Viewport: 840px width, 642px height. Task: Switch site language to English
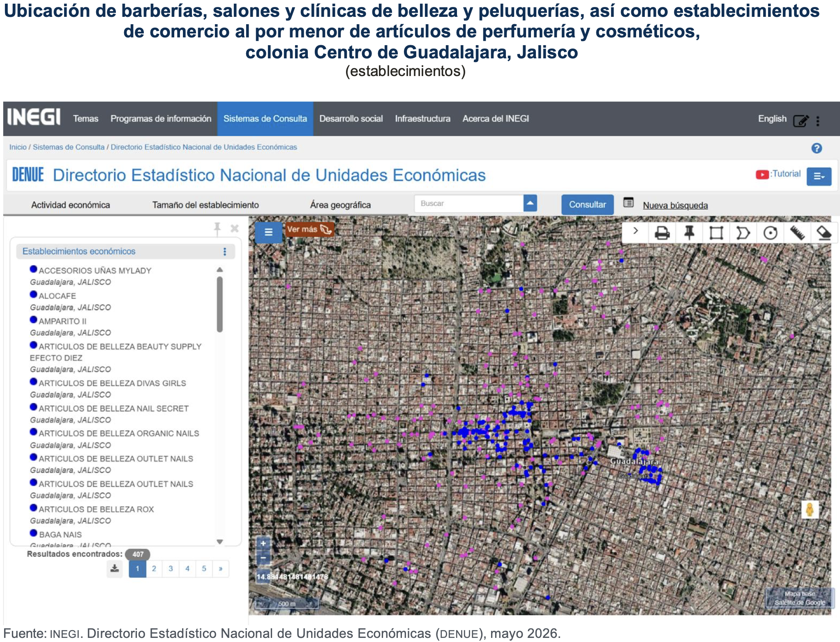(772, 119)
